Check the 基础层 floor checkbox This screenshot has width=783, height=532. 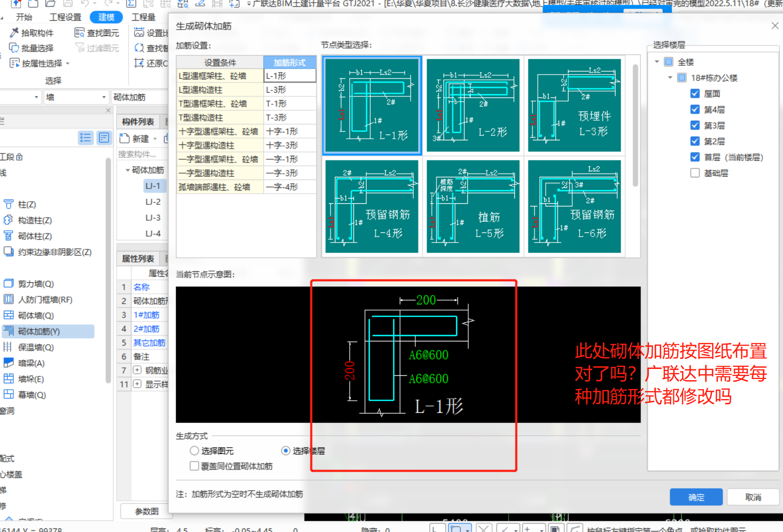695,173
